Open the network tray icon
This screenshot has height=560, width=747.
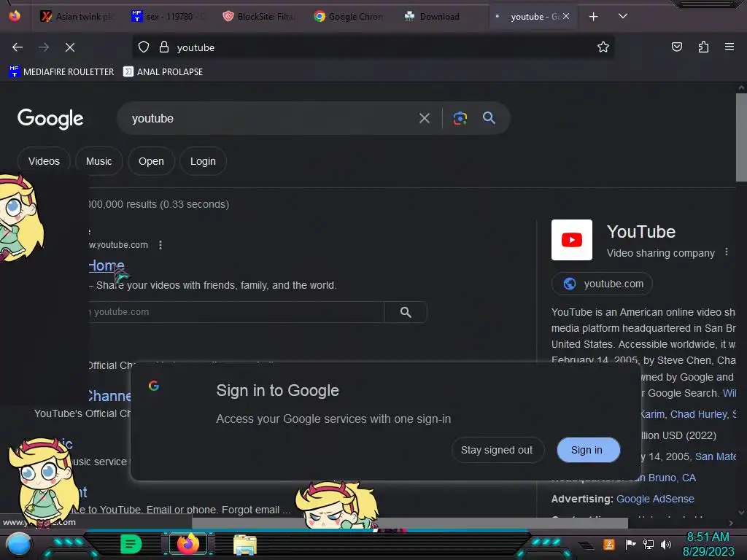pos(648,544)
